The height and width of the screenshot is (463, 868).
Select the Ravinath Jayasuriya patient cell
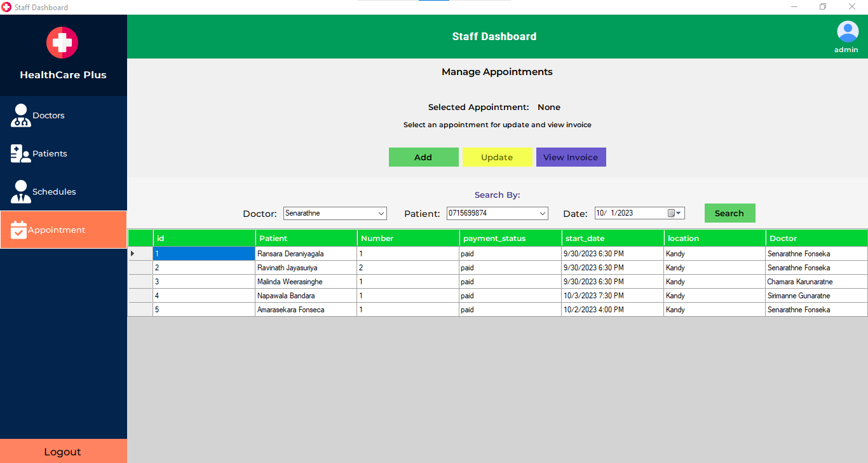(x=306, y=268)
